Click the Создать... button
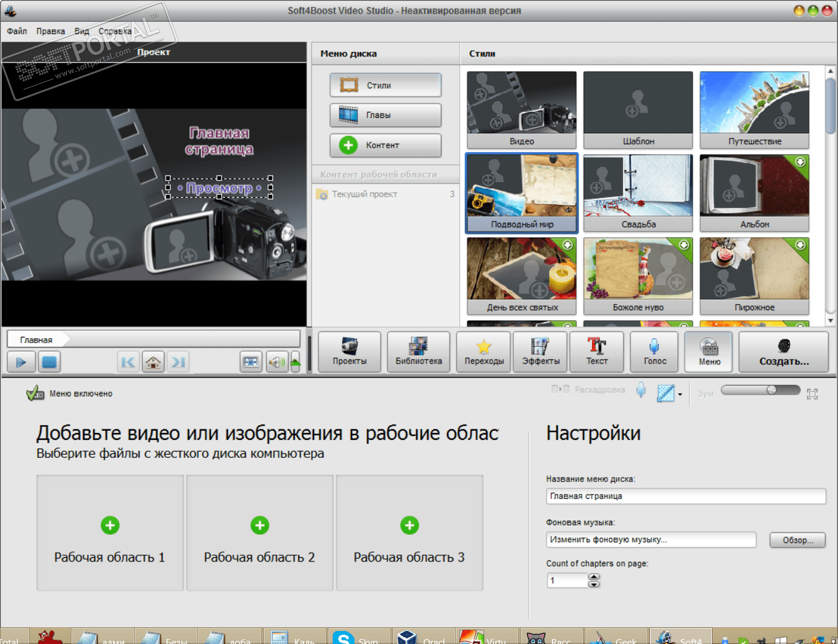This screenshot has width=838, height=644. pos(784,352)
